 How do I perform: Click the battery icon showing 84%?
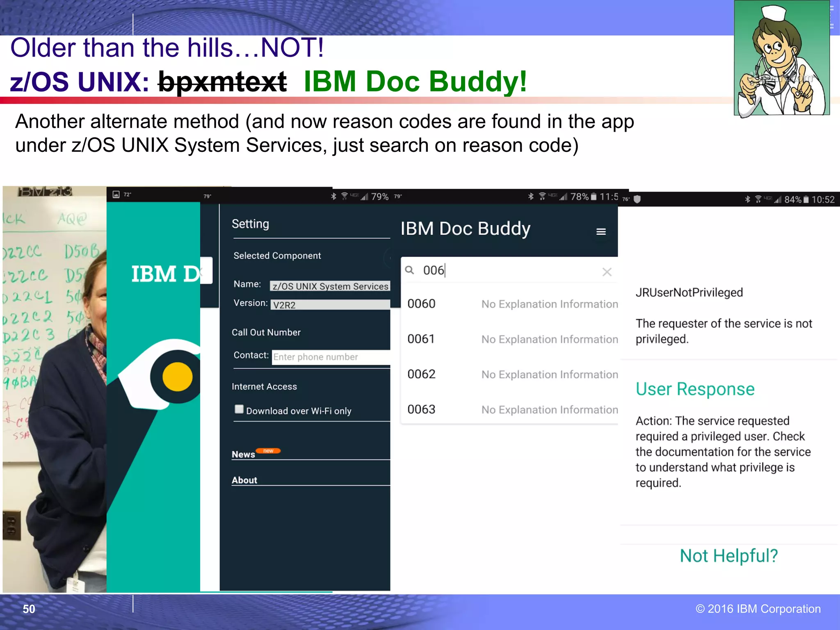tap(806, 199)
